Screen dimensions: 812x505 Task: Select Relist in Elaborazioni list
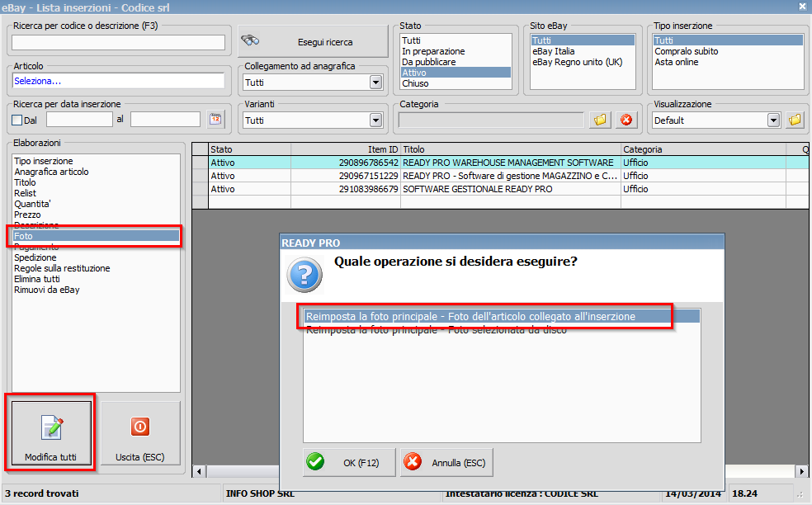click(96, 193)
